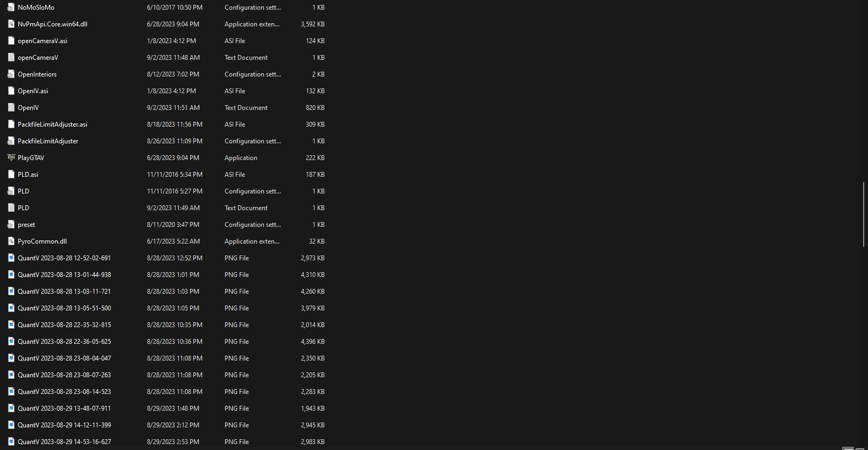Click the PyroCommon.dll file icon

(11, 241)
